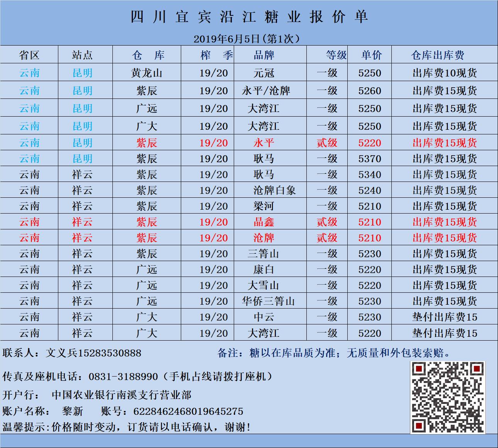Select the 元冠 brand cell
This screenshot has width=498, height=448.
coord(264,73)
